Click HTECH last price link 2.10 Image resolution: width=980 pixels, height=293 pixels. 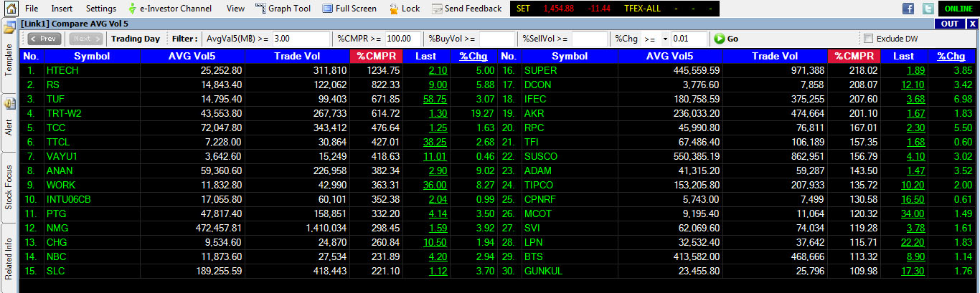(x=438, y=70)
